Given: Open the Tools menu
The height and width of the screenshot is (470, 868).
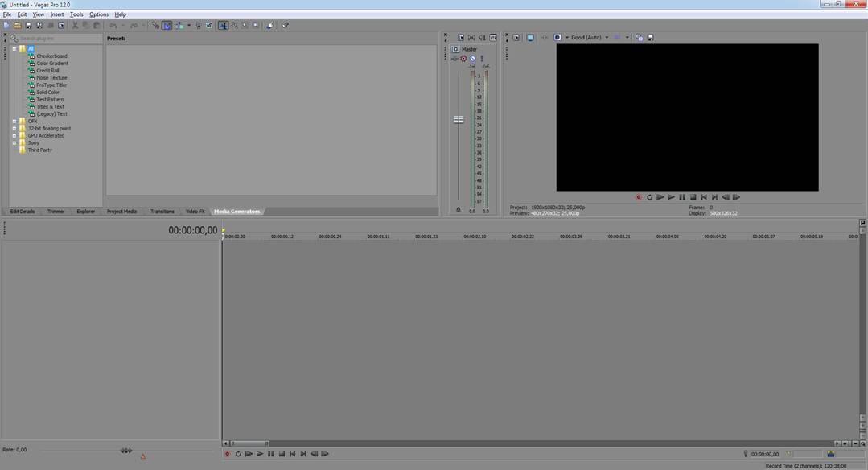Looking at the screenshot, I should coord(76,14).
